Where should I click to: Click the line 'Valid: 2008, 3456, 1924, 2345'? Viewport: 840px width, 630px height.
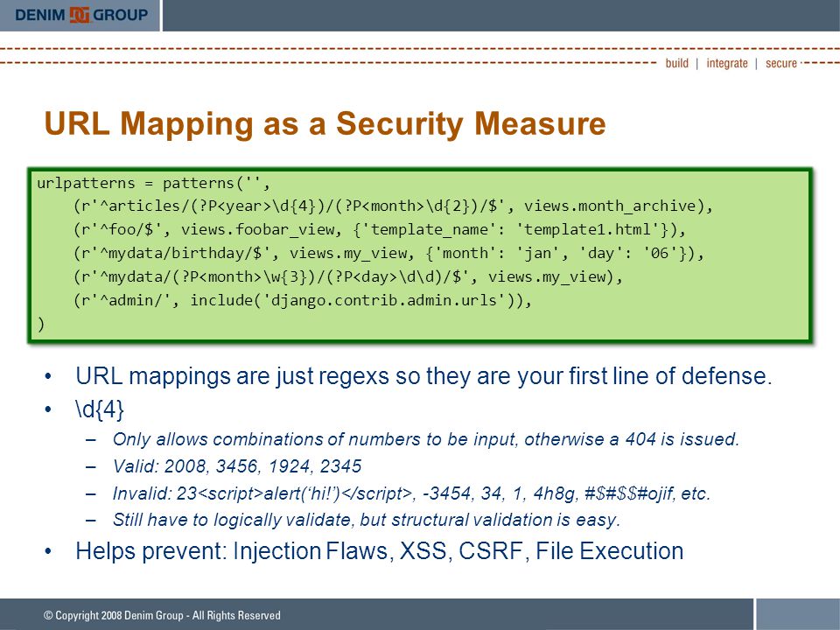237,466
